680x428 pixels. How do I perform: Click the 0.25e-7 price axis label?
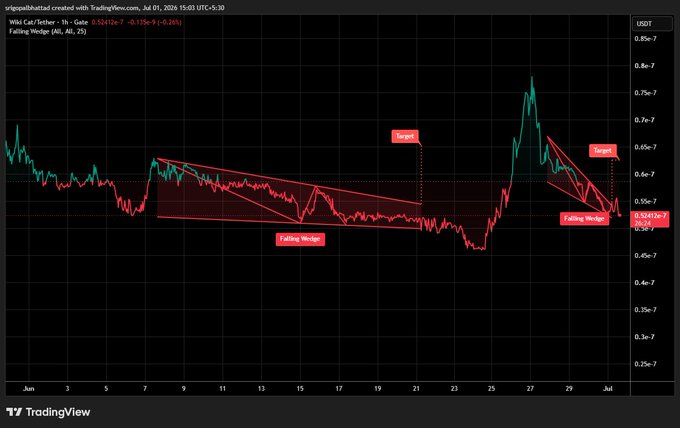(645, 364)
